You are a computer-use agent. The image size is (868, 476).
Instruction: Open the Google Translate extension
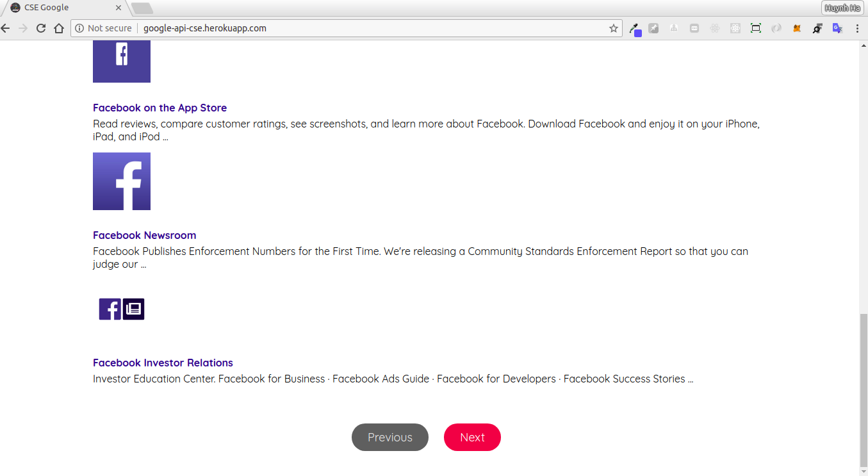point(837,28)
